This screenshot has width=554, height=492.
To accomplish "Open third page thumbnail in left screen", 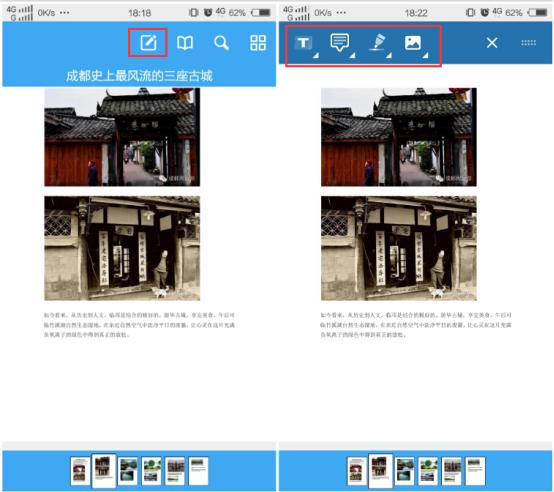I will [x=128, y=471].
